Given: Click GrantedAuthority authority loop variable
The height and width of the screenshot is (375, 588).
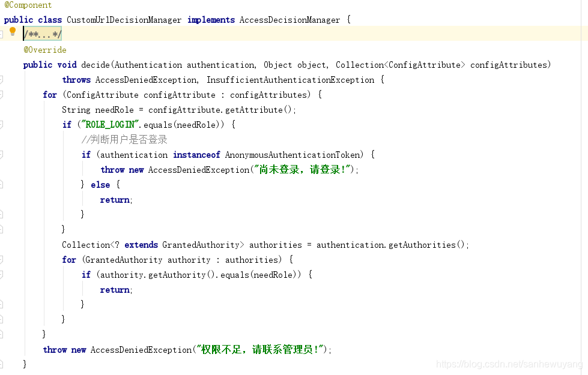Looking at the screenshot, I should pyautogui.click(x=148, y=260).
